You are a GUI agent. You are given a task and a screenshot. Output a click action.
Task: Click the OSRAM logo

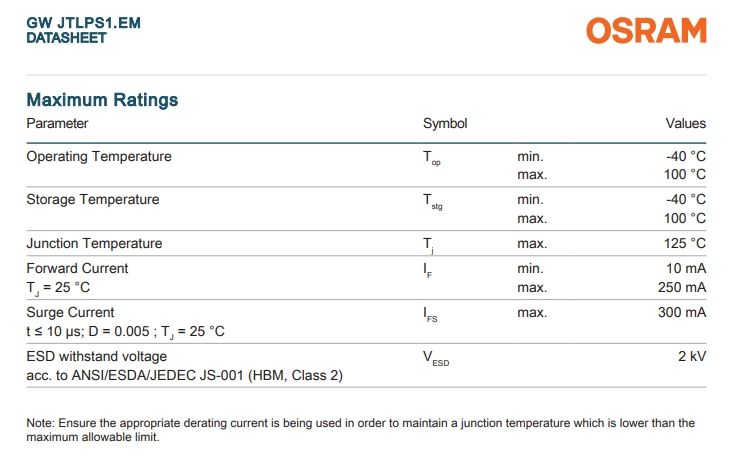[646, 31]
